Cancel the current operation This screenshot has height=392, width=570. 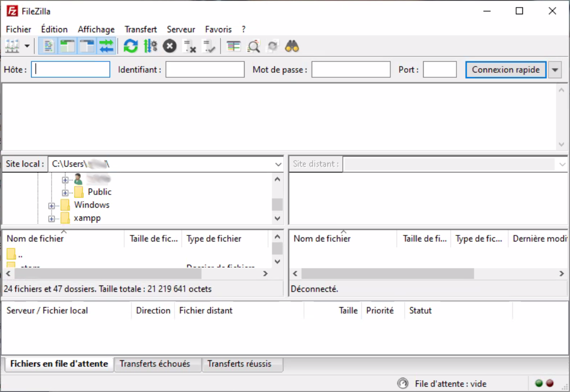[x=169, y=46]
